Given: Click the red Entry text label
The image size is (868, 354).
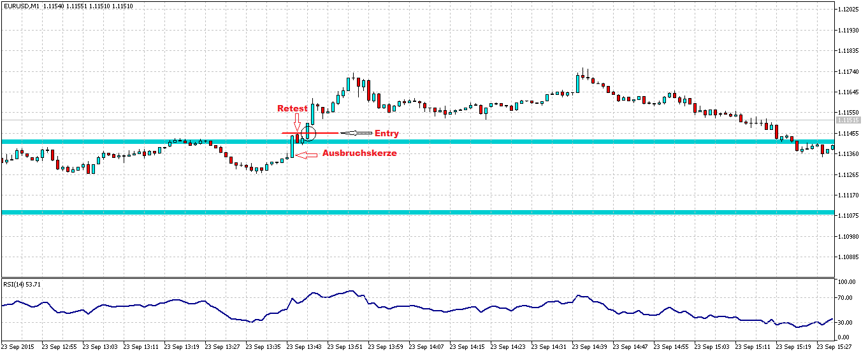Looking at the screenshot, I should [386, 133].
